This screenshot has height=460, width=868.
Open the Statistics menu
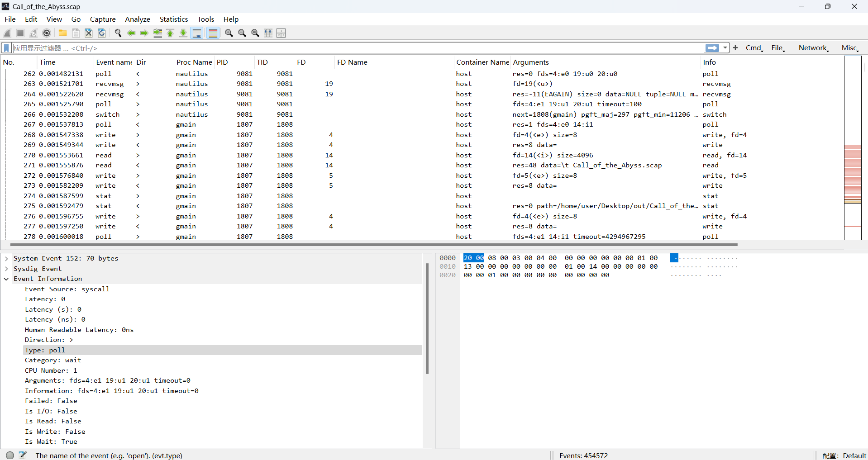point(174,19)
